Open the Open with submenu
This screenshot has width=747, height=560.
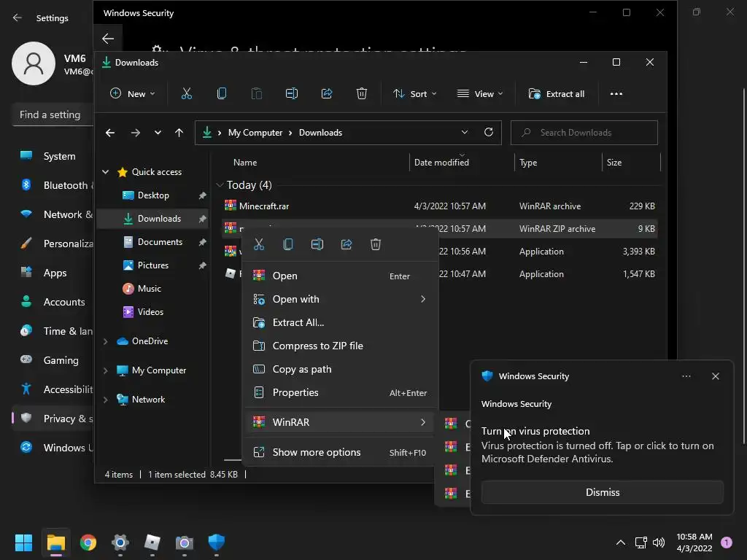click(x=340, y=299)
